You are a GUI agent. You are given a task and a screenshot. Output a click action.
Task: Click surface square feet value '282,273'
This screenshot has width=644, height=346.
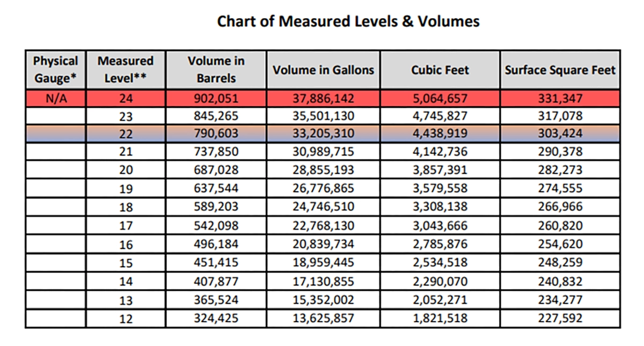pos(560,171)
